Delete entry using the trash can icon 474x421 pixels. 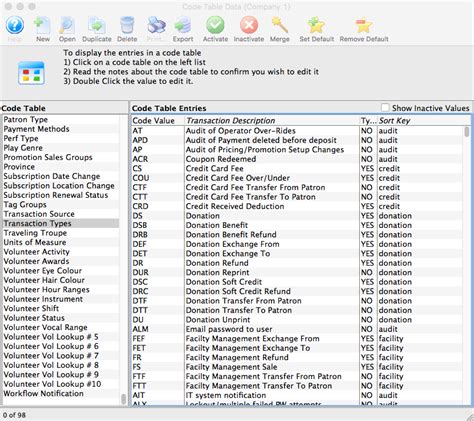127,29
